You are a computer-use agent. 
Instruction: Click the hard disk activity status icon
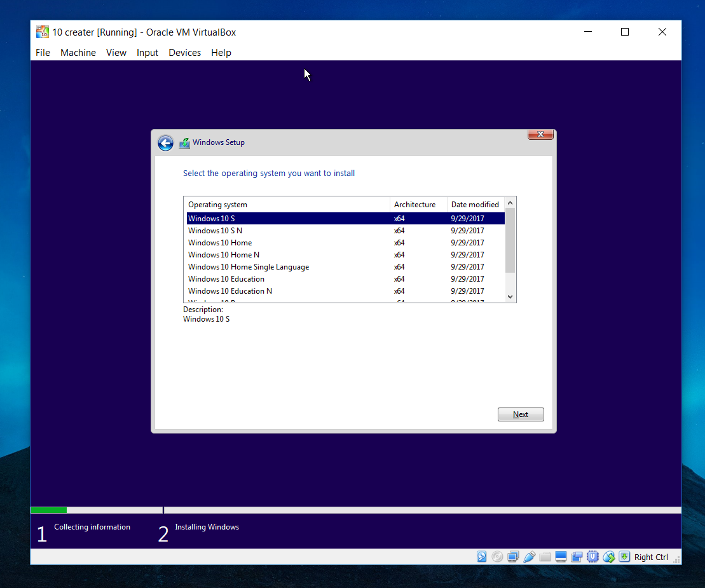[x=481, y=557]
